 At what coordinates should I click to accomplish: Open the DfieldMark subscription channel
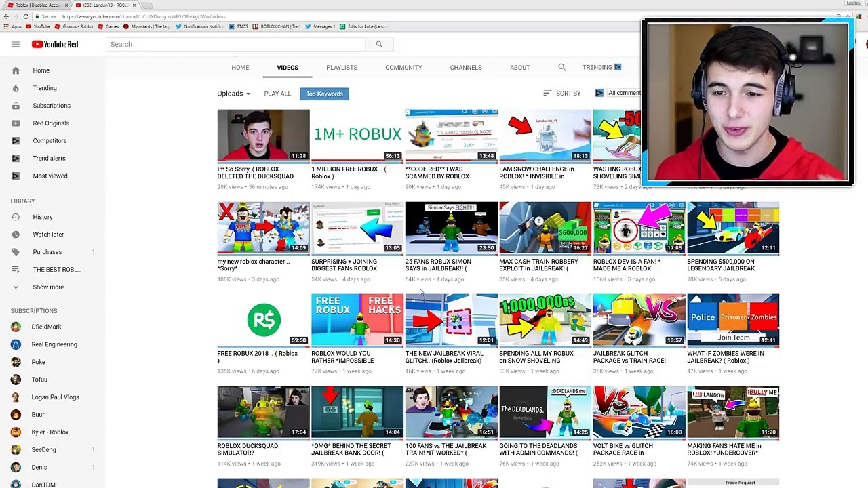click(46, 327)
